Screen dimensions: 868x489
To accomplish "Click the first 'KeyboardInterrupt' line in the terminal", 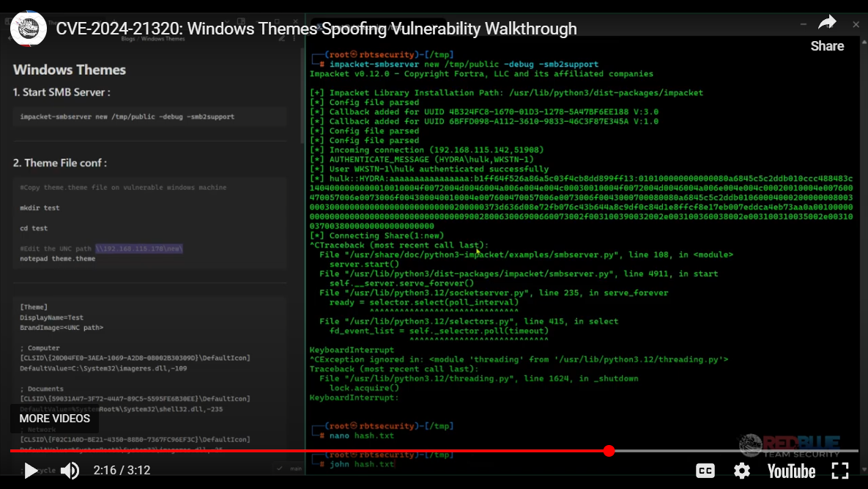I will click(352, 350).
